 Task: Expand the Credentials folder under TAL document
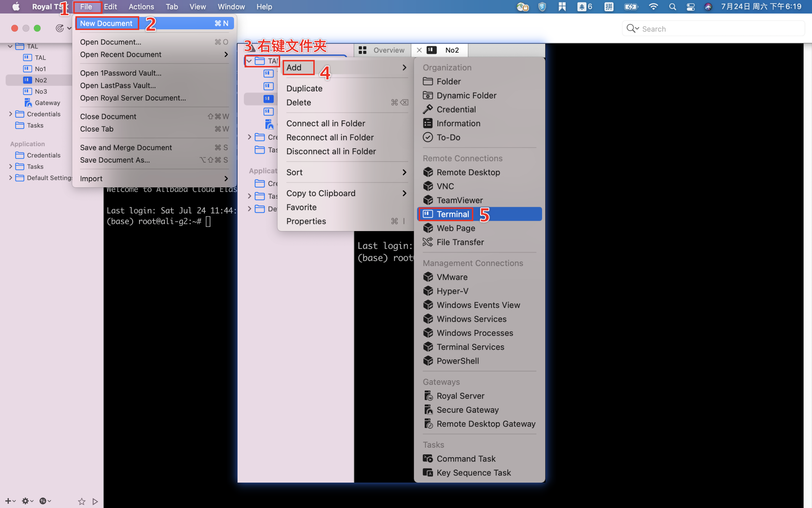click(10, 114)
